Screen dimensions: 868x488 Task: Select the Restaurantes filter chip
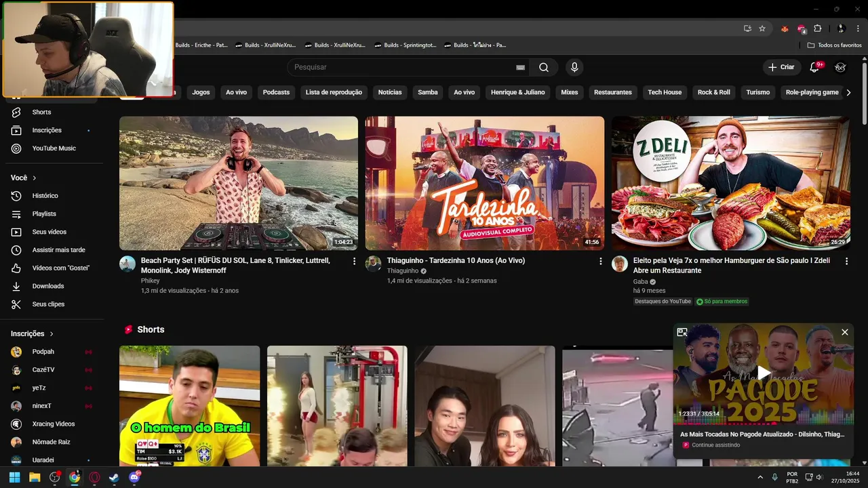[x=613, y=92]
